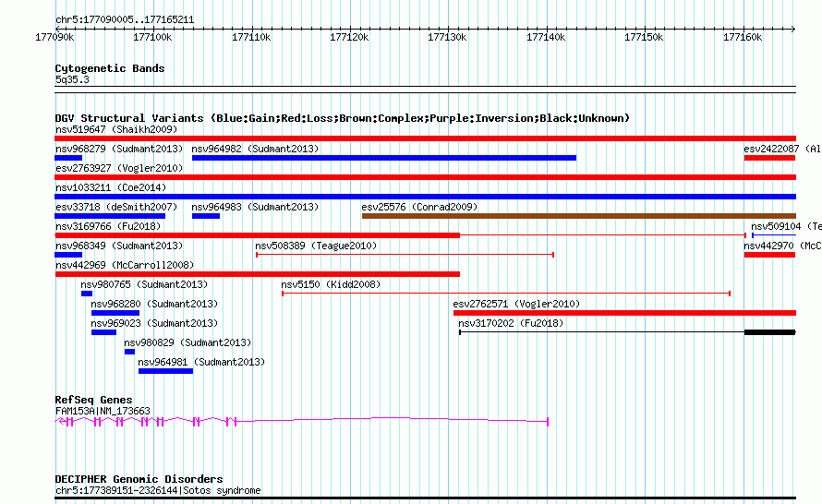
Task: Click the Sotos syndrome region label
Action: (x=158, y=490)
